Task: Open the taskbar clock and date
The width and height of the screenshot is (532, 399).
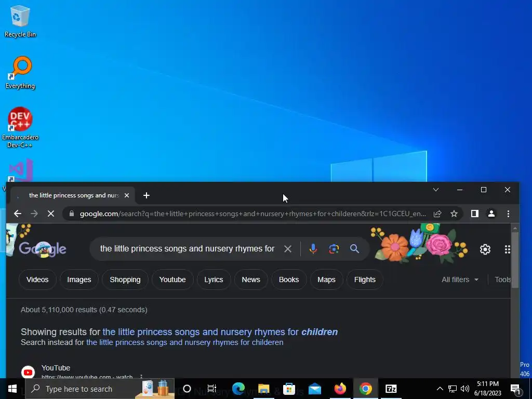Action: click(488, 389)
